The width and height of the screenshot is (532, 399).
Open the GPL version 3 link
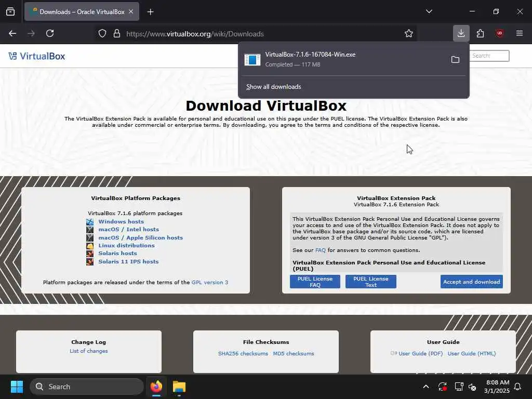(x=210, y=282)
